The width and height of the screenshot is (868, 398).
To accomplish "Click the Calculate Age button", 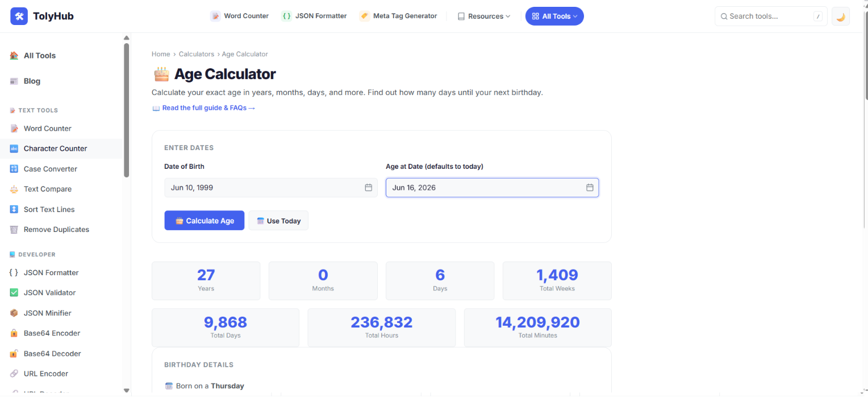I will (205, 221).
